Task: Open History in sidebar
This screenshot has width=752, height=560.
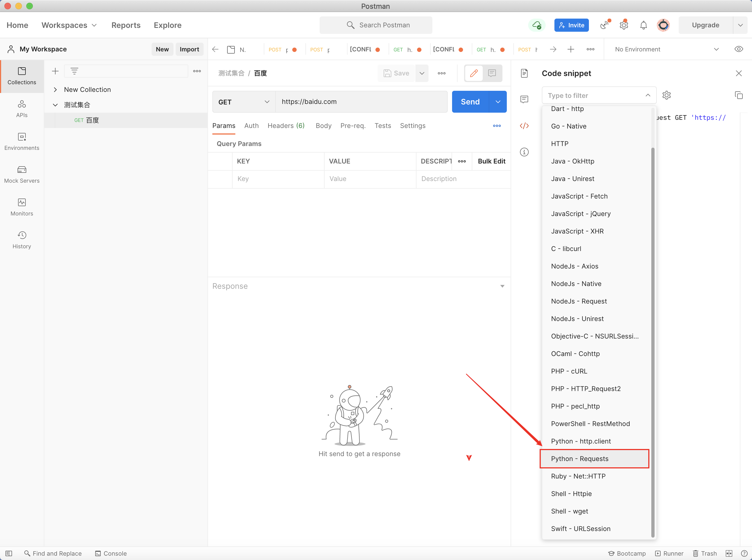Action: [x=22, y=240]
